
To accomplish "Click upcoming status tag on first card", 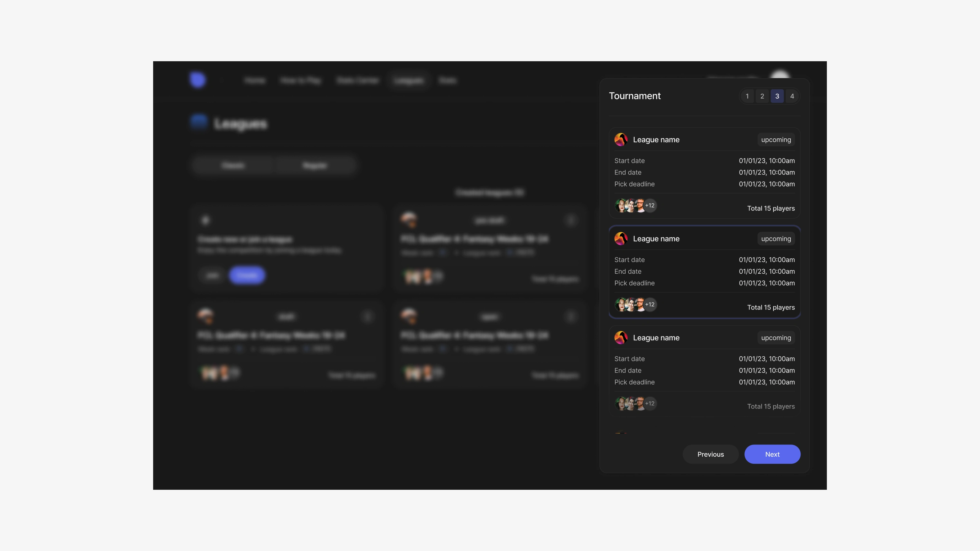I will [x=776, y=140].
